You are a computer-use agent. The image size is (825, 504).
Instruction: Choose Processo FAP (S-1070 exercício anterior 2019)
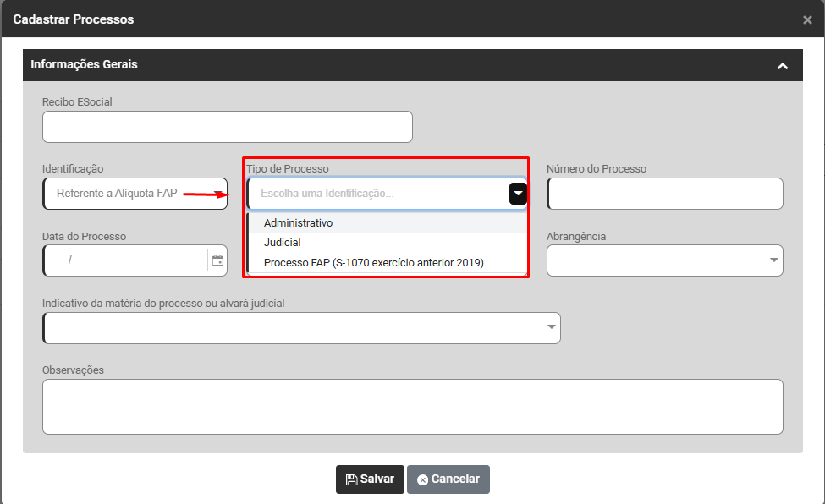coord(388,262)
